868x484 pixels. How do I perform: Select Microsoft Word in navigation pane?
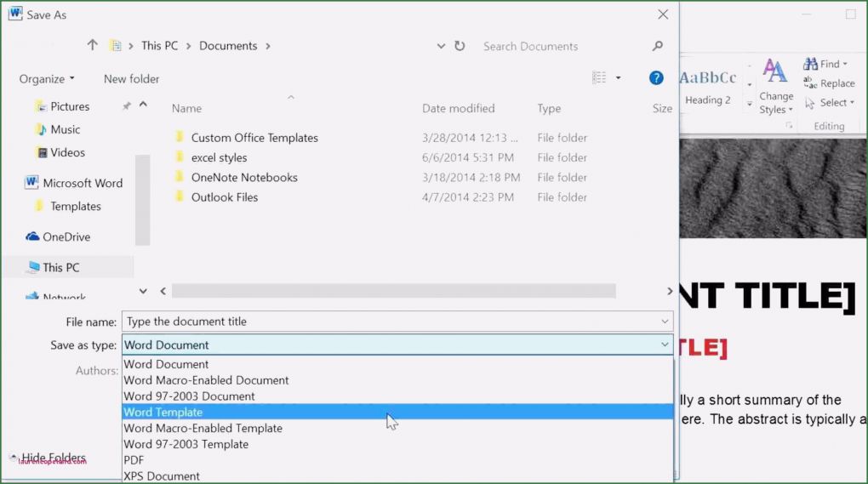tap(82, 183)
